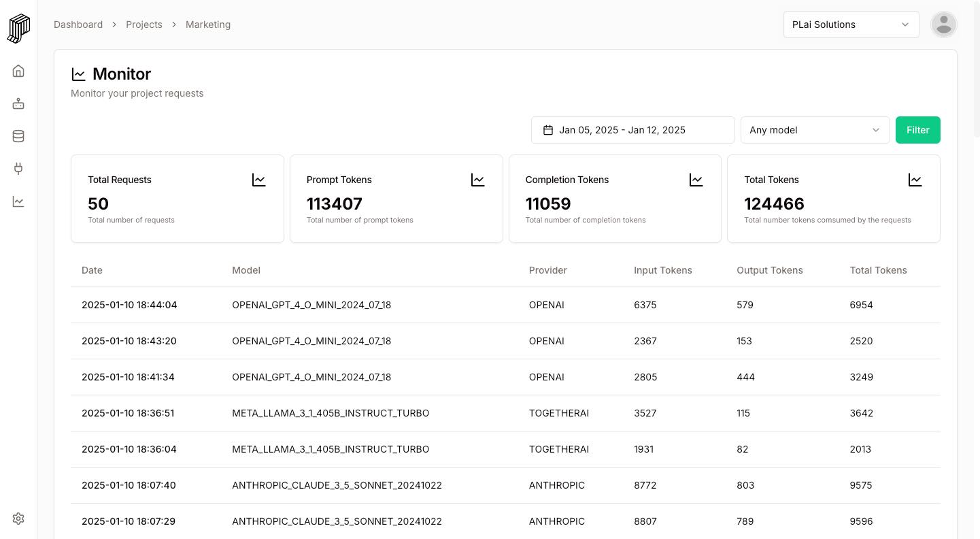Image resolution: width=980 pixels, height=539 pixels.
Task: Click the user avatar icon
Action: coord(943,24)
